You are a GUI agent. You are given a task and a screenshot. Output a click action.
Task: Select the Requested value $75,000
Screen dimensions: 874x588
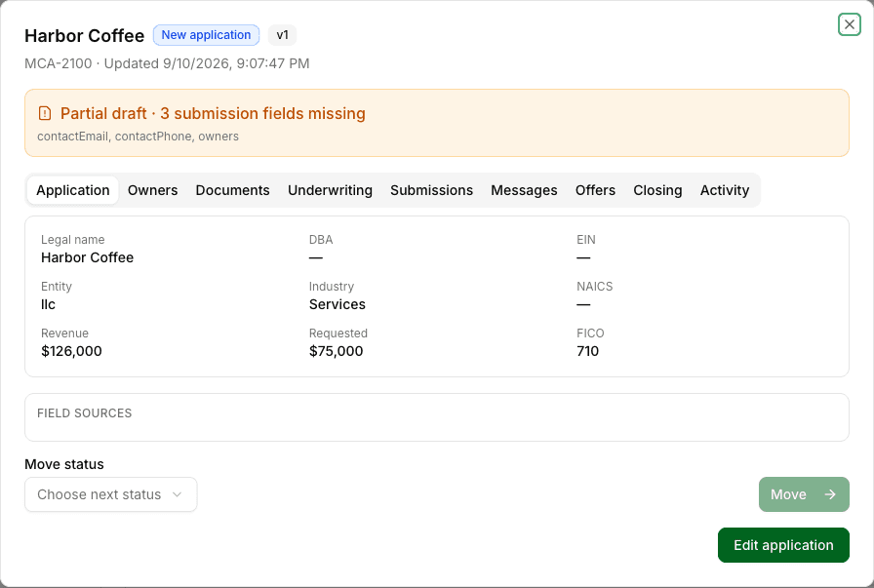coord(337,351)
